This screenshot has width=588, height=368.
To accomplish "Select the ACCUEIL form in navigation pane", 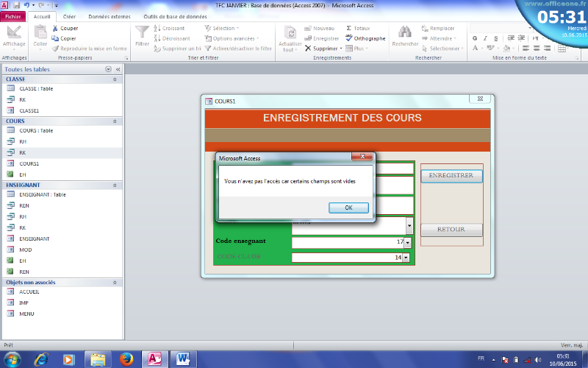I will click(x=29, y=291).
